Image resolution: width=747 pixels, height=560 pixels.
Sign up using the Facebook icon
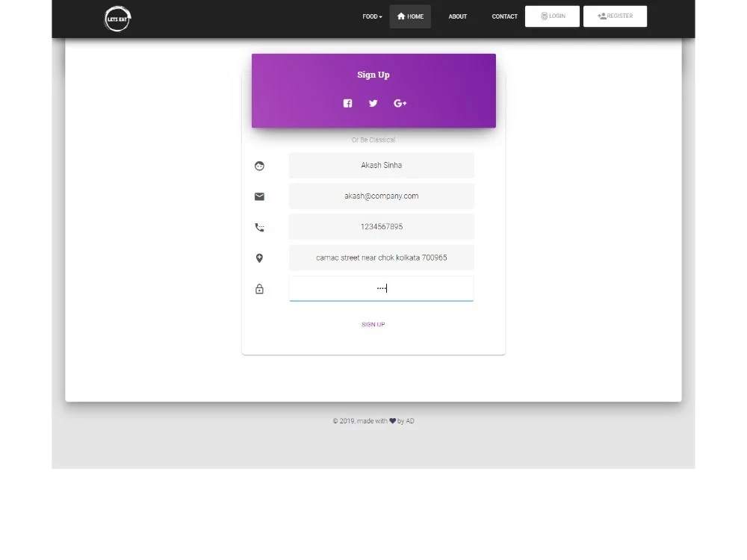click(347, 103)
